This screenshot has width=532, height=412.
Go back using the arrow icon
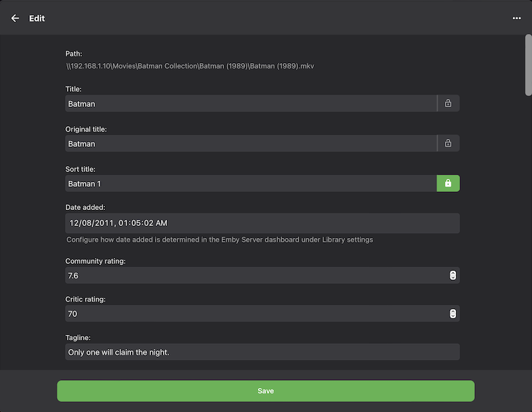point(15,19)
